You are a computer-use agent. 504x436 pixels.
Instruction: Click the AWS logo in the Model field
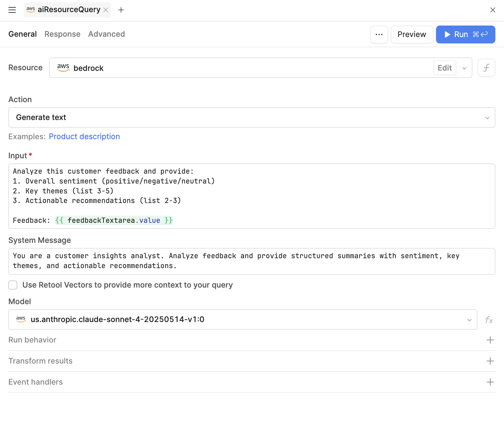(21, 319)
